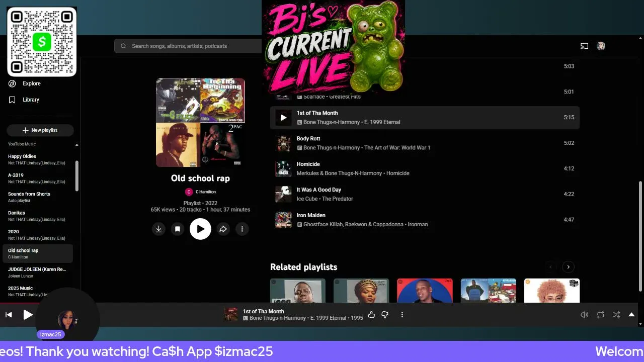The width and height of the screenshot is (644, 362).
Task: Click play in the player bar
Action: point(28,315)
